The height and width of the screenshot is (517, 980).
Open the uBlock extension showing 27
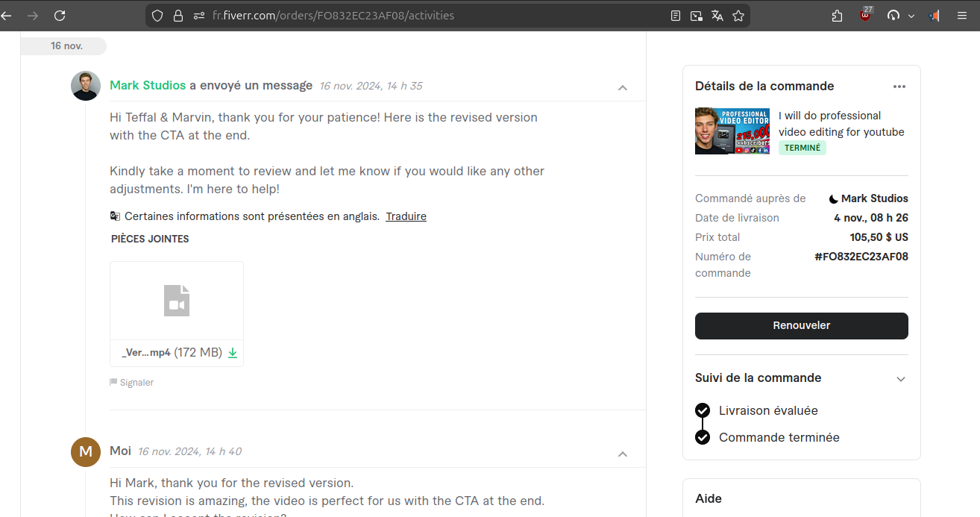pos(865,16)
